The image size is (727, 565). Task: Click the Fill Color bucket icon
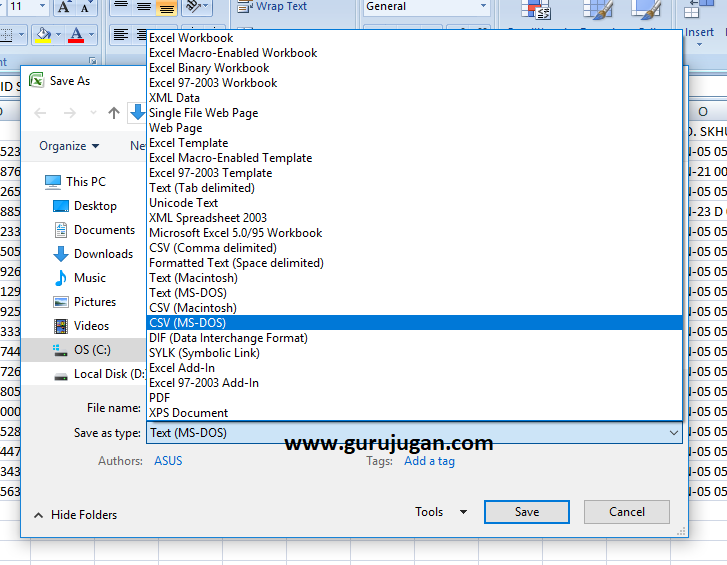44,34
